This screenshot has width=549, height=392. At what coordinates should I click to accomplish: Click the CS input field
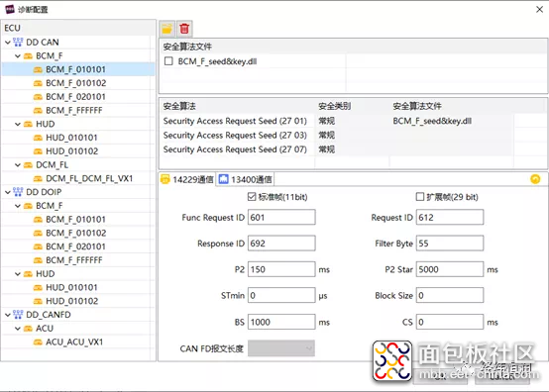tap(450, 322)
